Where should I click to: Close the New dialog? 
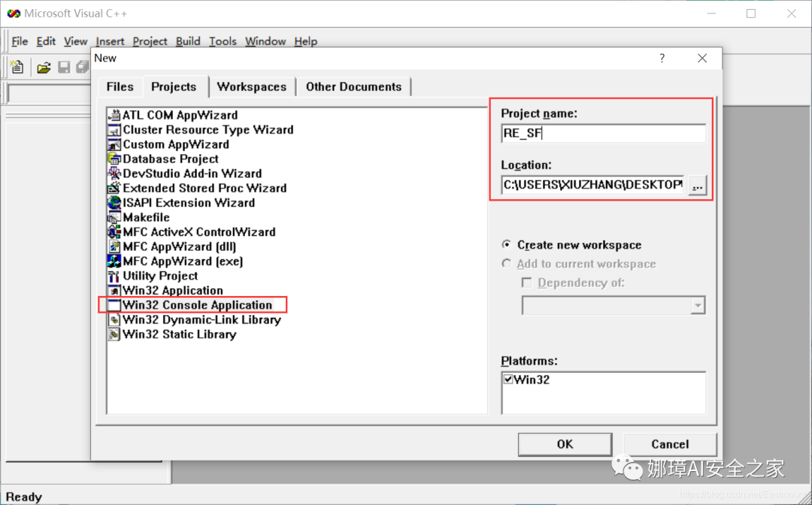tap(702, 59)
